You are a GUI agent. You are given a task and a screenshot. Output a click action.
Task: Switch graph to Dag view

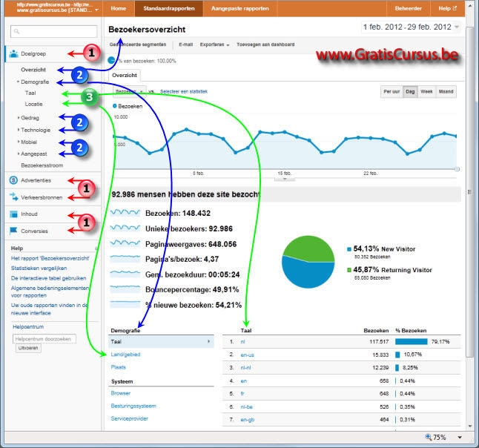click(410, 92)
